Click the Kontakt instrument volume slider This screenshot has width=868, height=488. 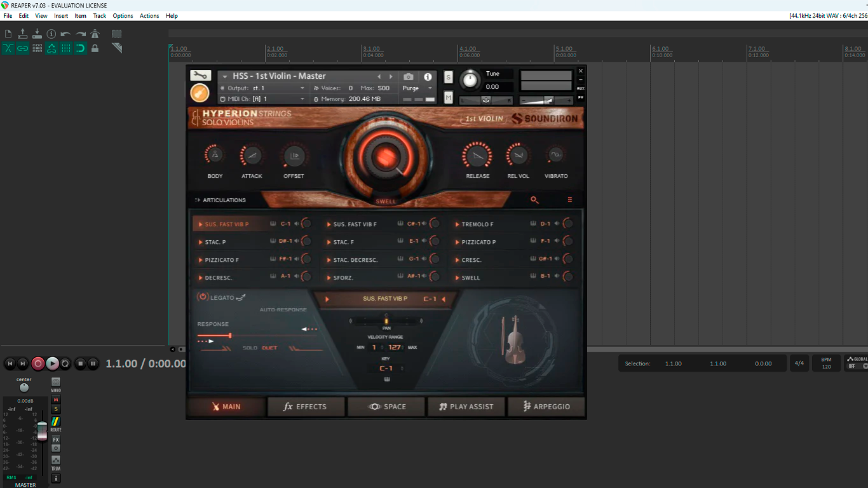546,100
